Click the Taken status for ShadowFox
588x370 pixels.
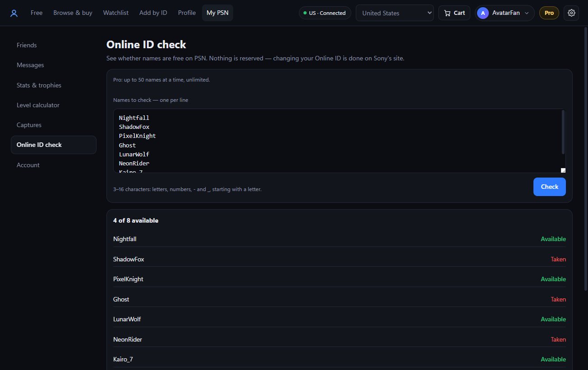point(558,259)
